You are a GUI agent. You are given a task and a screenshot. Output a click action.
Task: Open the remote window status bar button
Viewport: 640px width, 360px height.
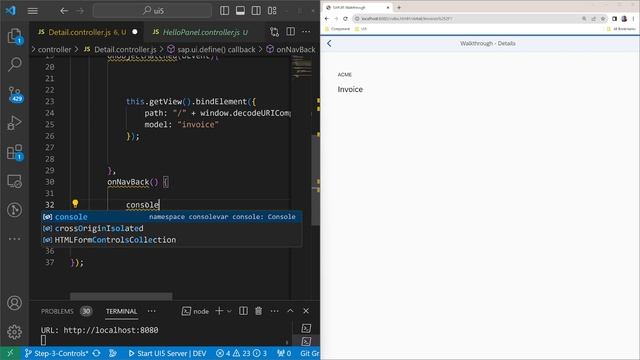click(10, 353)
